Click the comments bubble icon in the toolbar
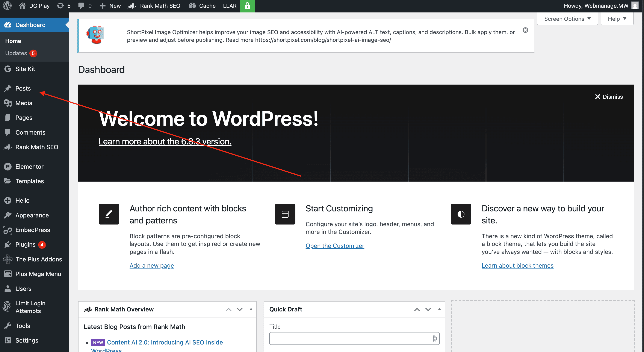644x352 pixels. (81, 6)
